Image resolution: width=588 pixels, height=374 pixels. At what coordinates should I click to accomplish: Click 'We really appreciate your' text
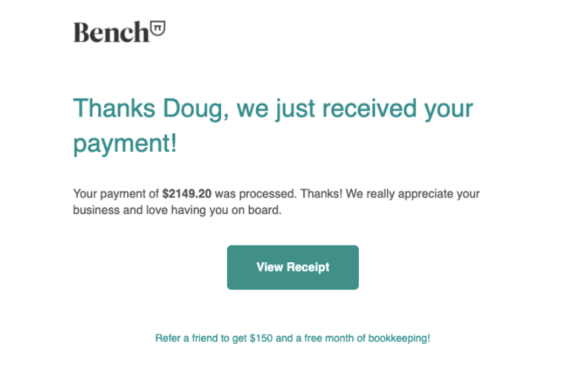[x=412, y=194]
